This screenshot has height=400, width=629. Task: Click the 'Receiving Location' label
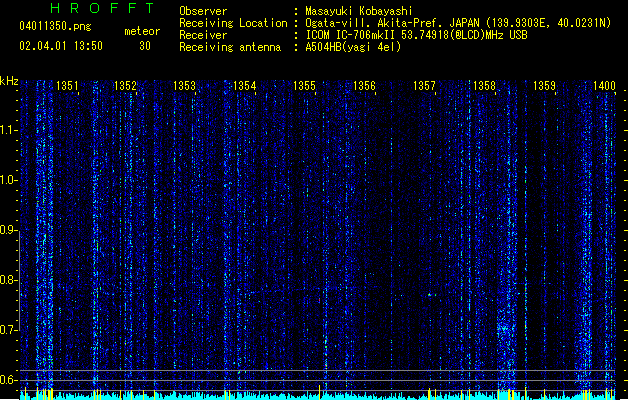[233, 23]
